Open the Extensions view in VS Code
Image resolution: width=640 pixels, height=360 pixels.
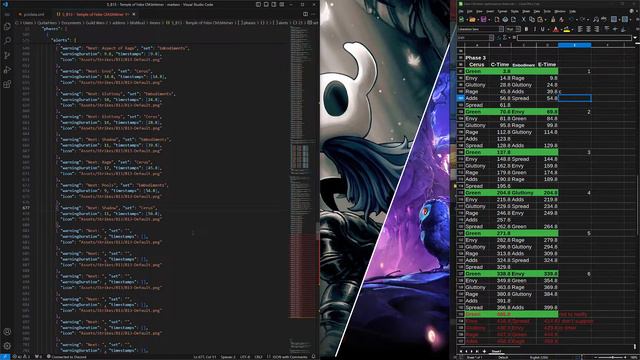pos(7,84)
